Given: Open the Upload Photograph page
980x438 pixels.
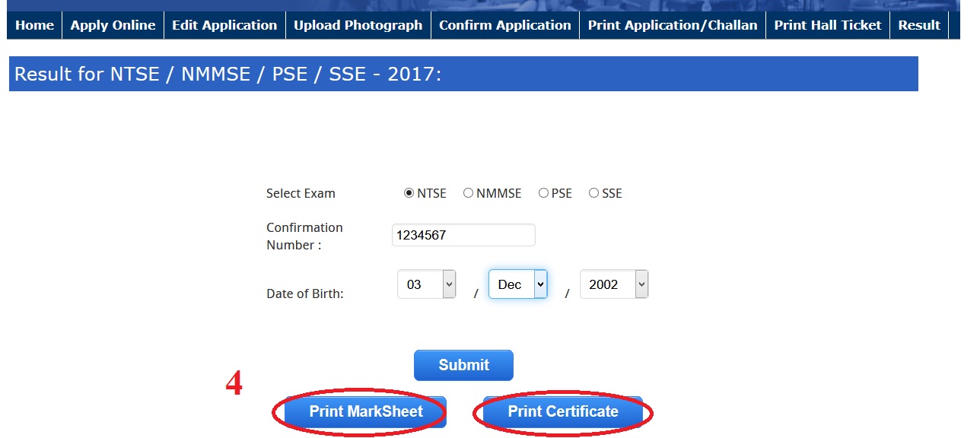Looking at the screenshot, I should (x=358, y=25).
